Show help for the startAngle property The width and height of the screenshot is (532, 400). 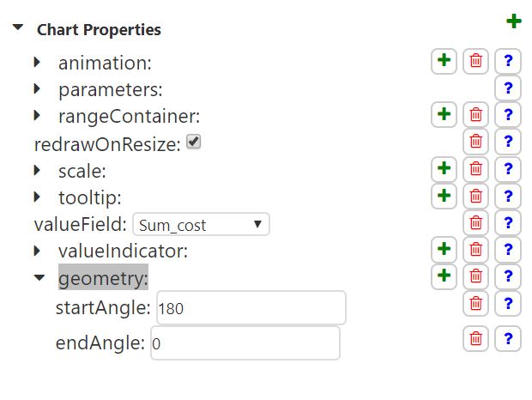click(x=508, y=303)
